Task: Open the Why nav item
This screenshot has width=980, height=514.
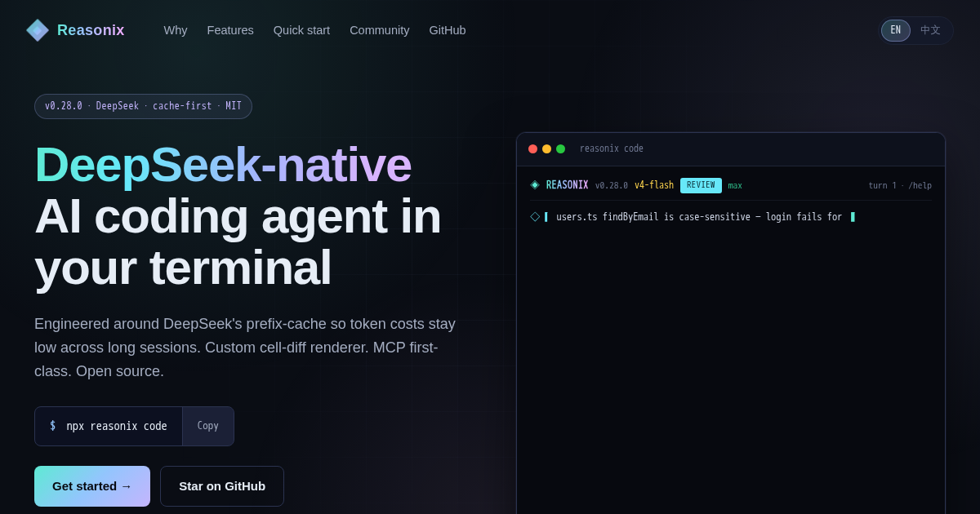Action: tap(176, 30)
